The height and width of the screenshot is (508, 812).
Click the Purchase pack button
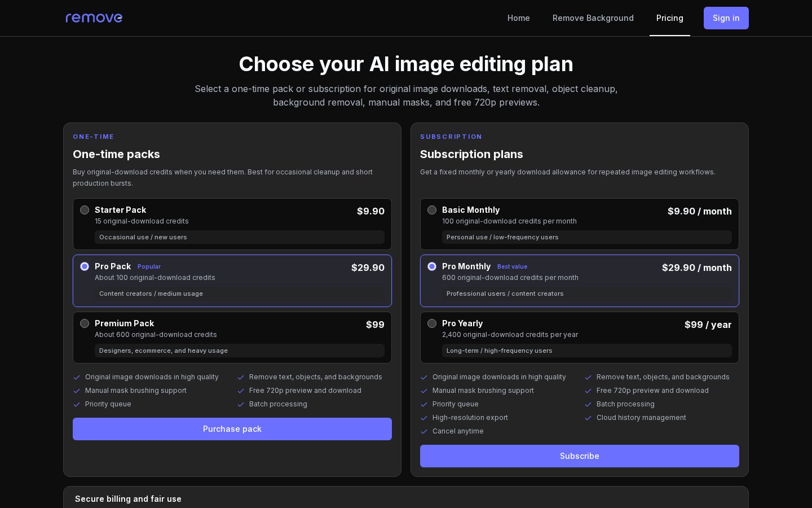[232, 429]
